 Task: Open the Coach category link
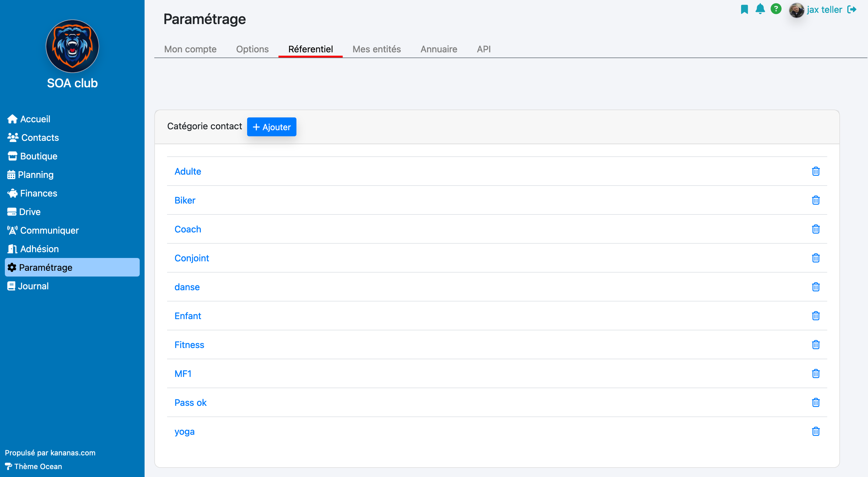188,229
